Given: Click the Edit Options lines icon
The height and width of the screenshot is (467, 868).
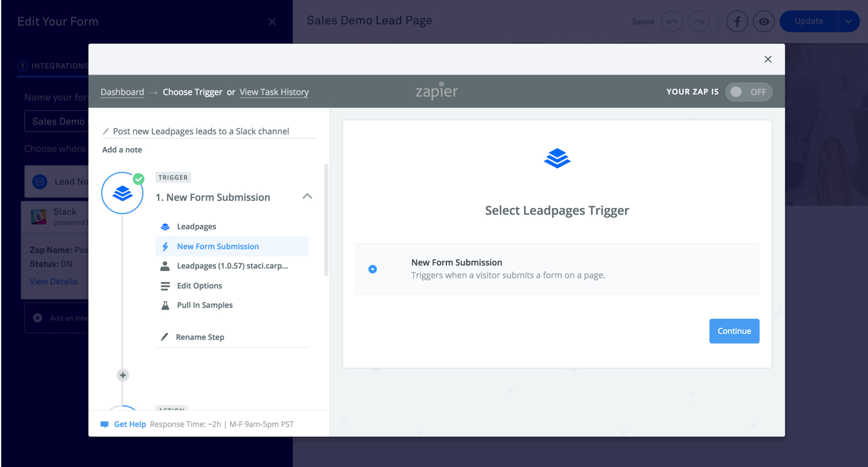Looking at the screenshot, I should coord(165,286).
